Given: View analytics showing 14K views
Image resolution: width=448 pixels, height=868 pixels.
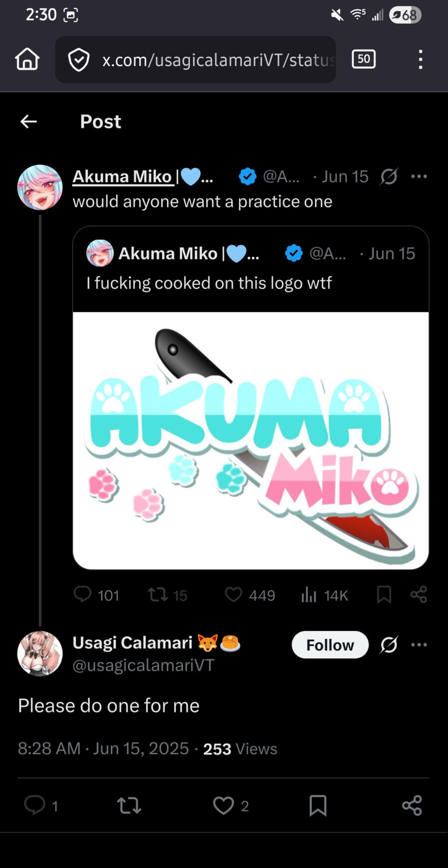Looking at the screenshot, I should point(309,594).
